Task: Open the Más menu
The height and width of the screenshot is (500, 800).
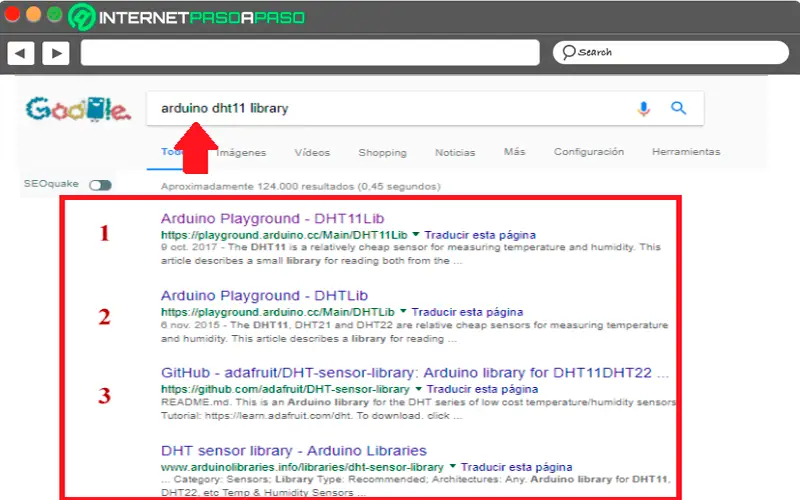Action: coord(514,152)
